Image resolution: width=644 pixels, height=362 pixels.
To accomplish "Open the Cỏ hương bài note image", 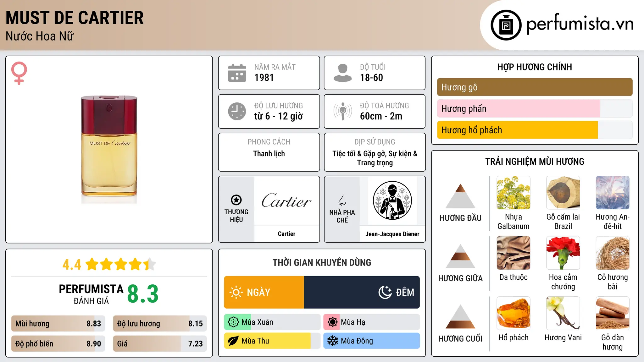I will (613, 253).
